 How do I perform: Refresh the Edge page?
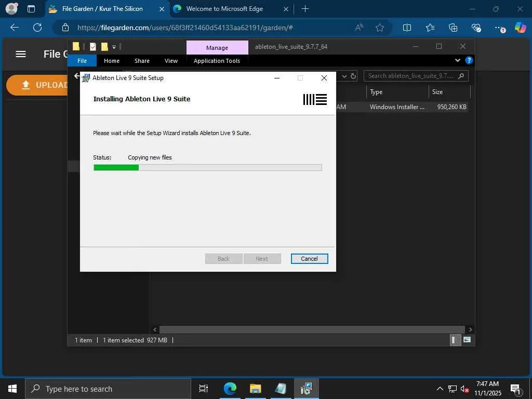tap(37, 28)
